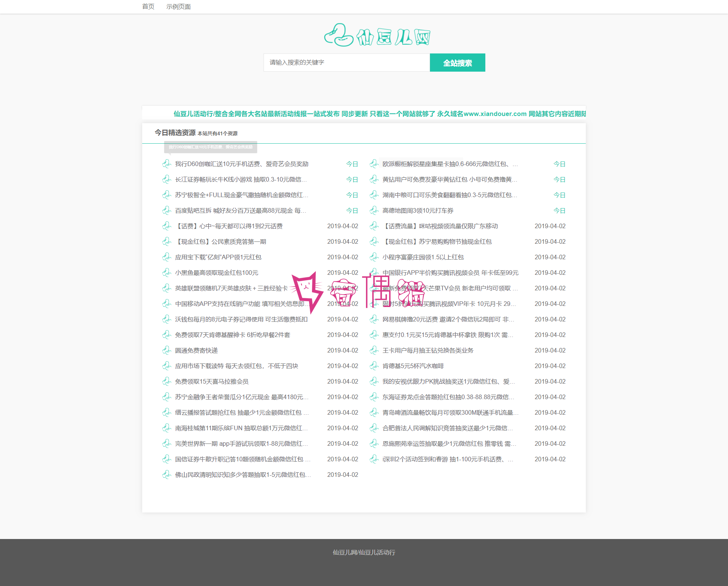Open 恩施熙苑幸运签抽取 link
This screenshot has width=728, height=586.
449,443
